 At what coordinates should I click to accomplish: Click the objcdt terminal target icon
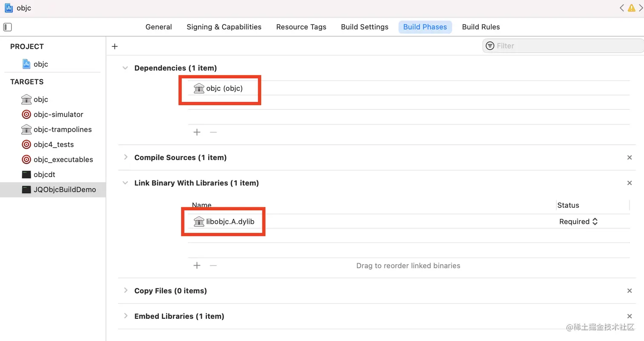click(26, 175)
